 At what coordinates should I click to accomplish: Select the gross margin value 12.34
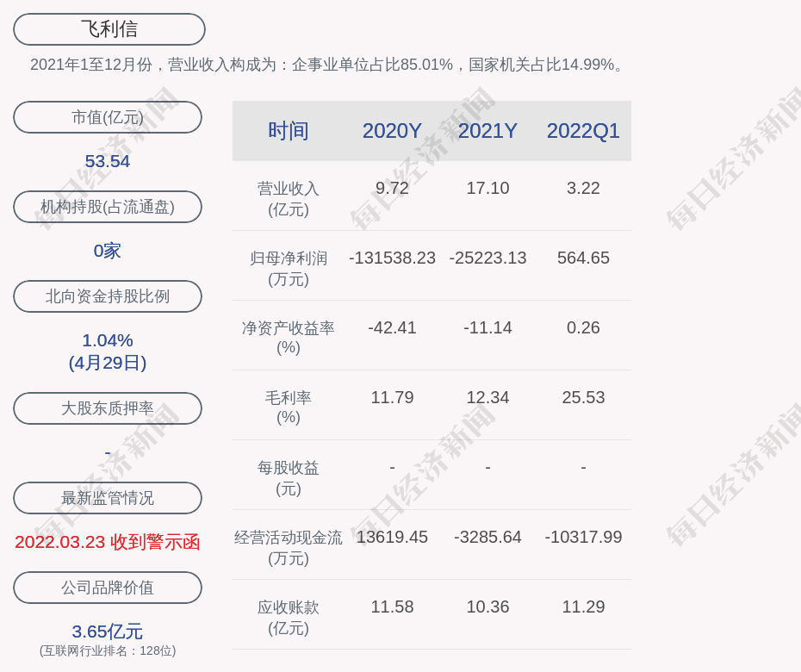pyautogui.click(x=487, y=397)
